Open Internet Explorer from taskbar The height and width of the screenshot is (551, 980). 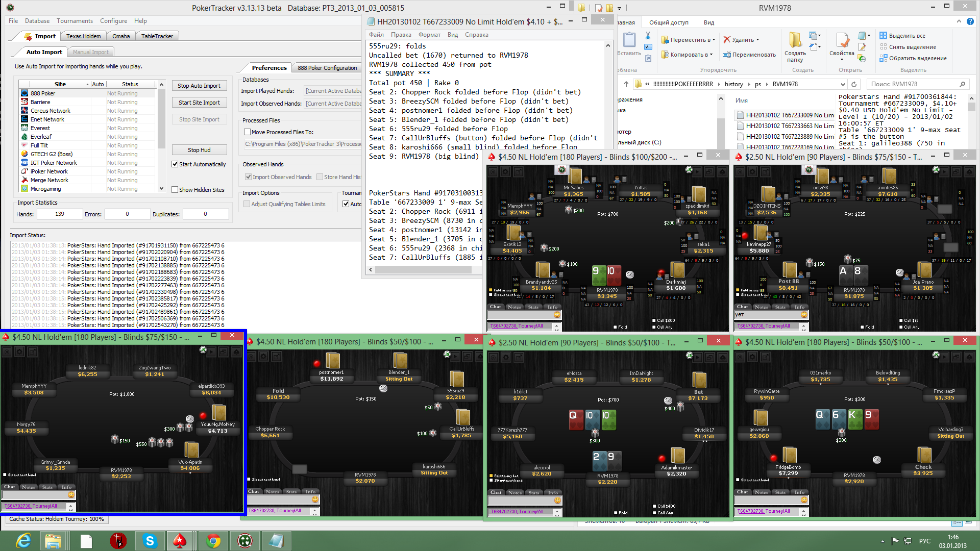coord(23,541)
